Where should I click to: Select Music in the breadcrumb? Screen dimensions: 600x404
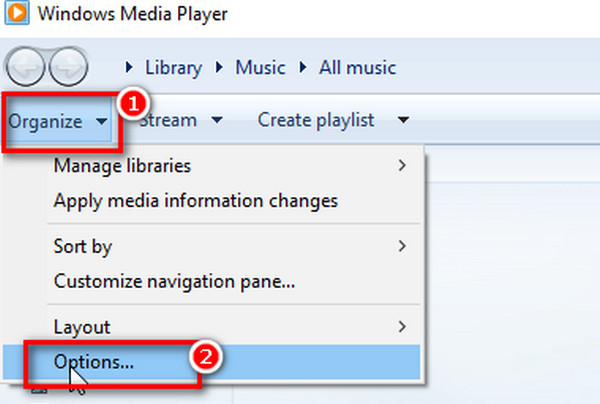pos(260,68)
